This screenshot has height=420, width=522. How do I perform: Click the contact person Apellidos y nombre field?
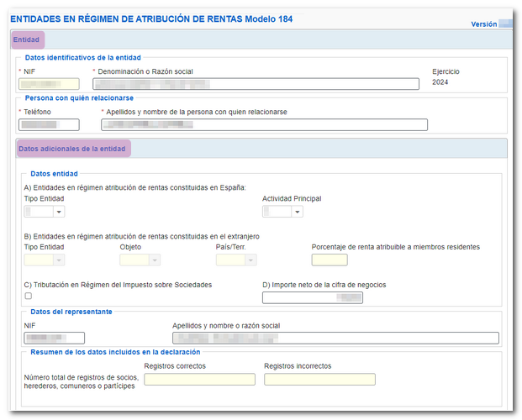point(264,125)
